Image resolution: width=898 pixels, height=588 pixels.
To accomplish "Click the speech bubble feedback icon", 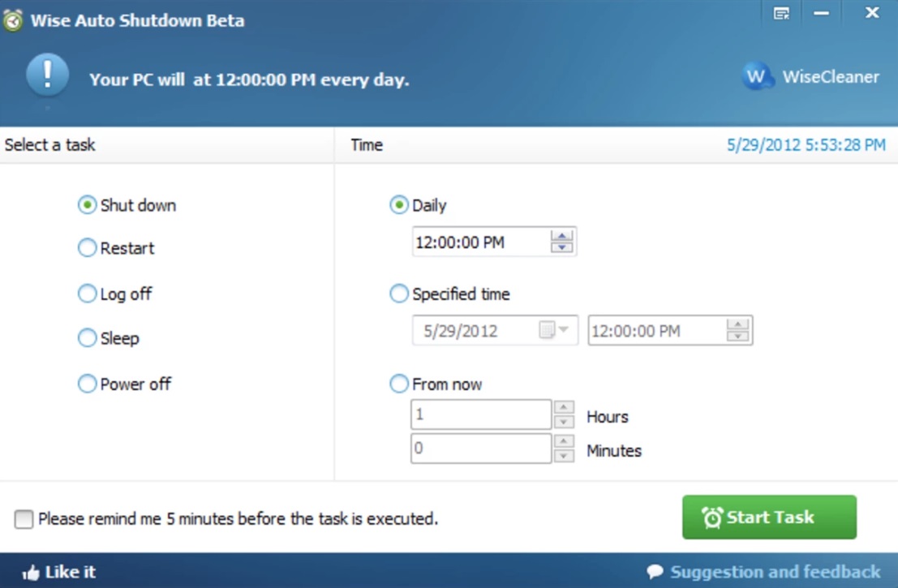I will pos(655,572).
